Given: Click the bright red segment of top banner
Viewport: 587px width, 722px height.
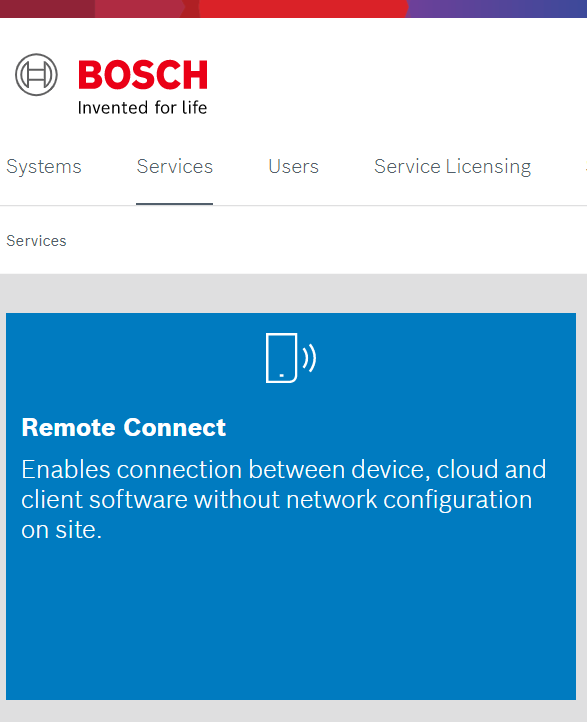Looking at the screenshot, I should coord(303,8).
